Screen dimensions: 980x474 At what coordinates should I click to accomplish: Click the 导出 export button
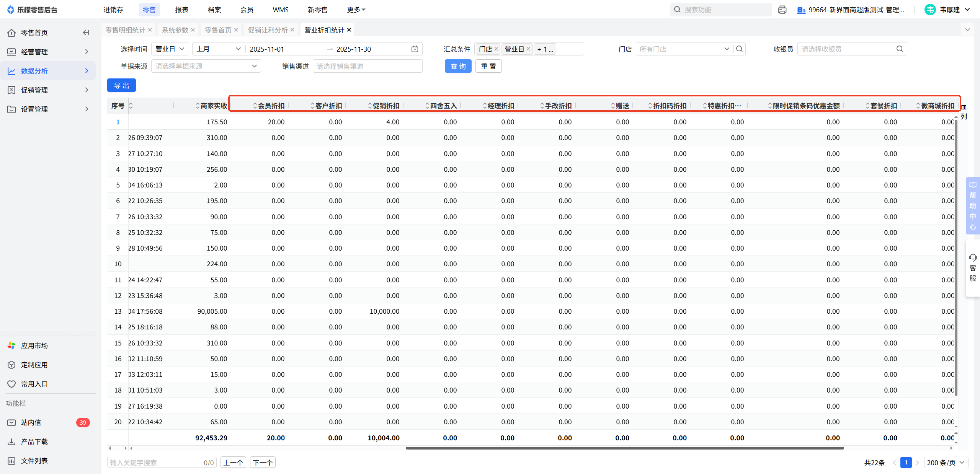pos(121,85)
